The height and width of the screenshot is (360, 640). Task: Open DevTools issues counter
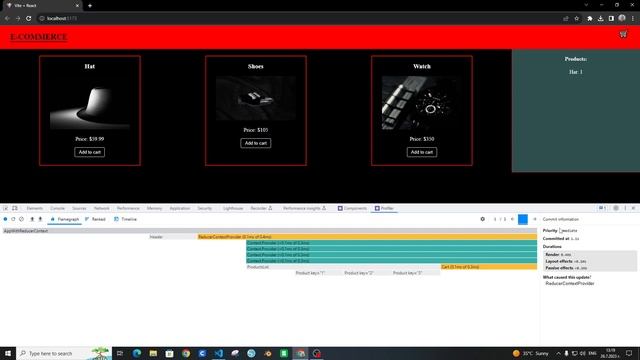point(602,208)
